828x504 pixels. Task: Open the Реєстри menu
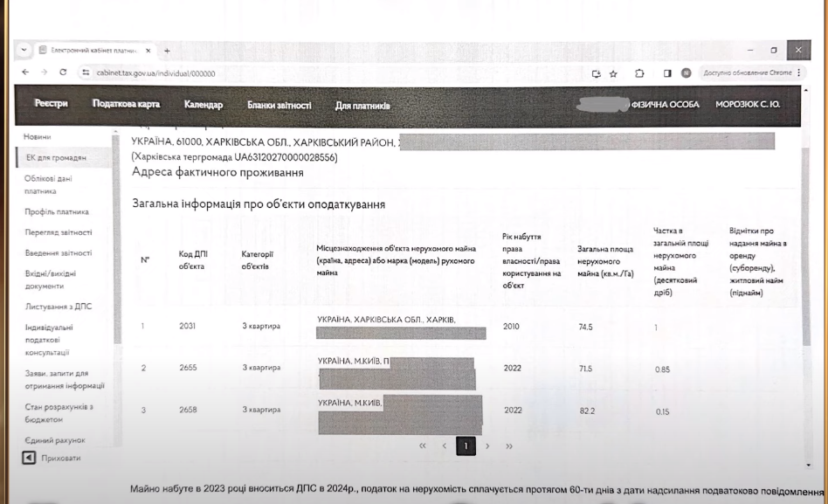pos(51,104)
